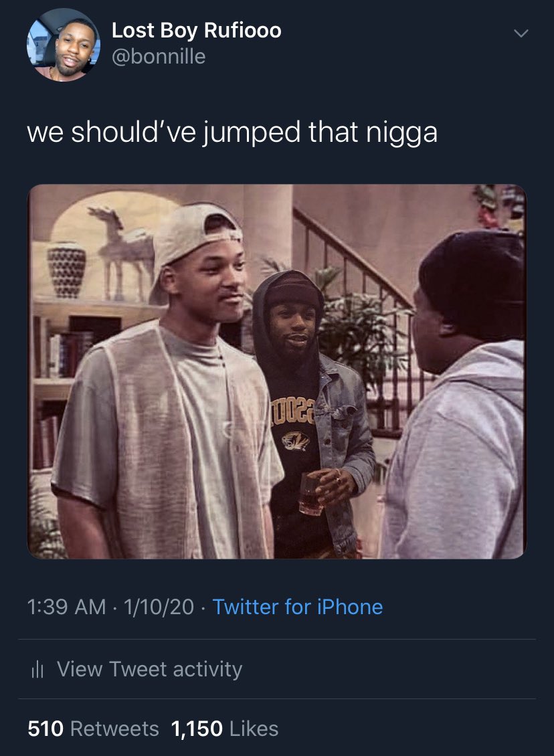This screenshot has height=756, width=554.
Task: Expand the tweet options chevron
Action: pyautogui.click(x=521, y=33)
